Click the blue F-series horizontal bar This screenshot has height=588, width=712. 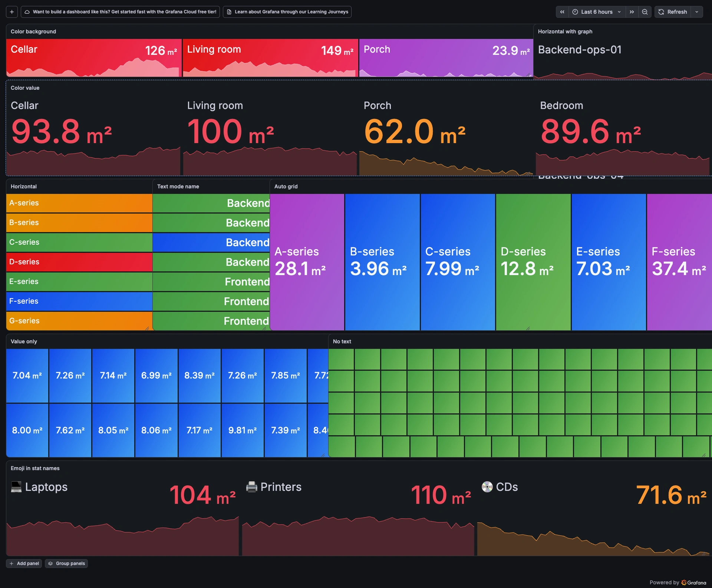click(79, 301)
